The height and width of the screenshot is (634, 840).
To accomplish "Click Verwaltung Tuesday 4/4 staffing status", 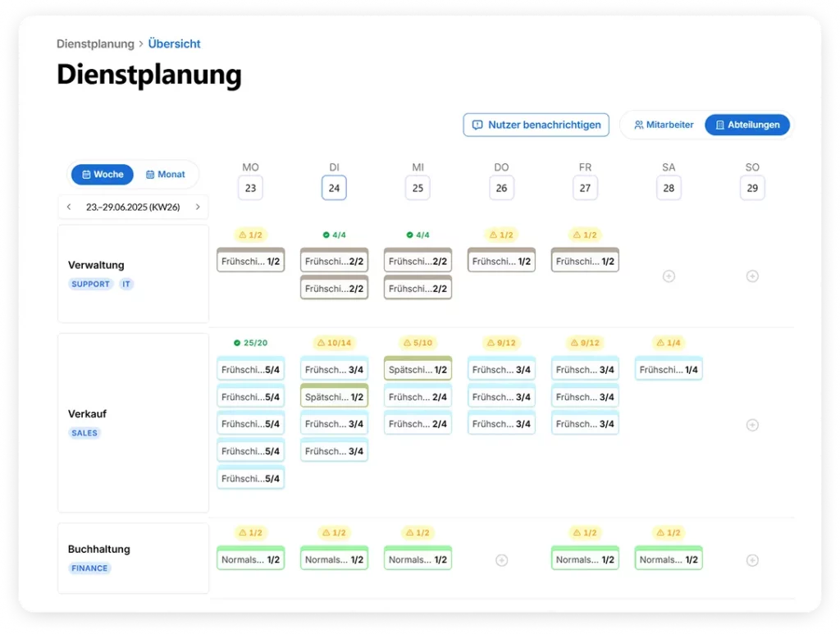I will click(x=335, y=235).
